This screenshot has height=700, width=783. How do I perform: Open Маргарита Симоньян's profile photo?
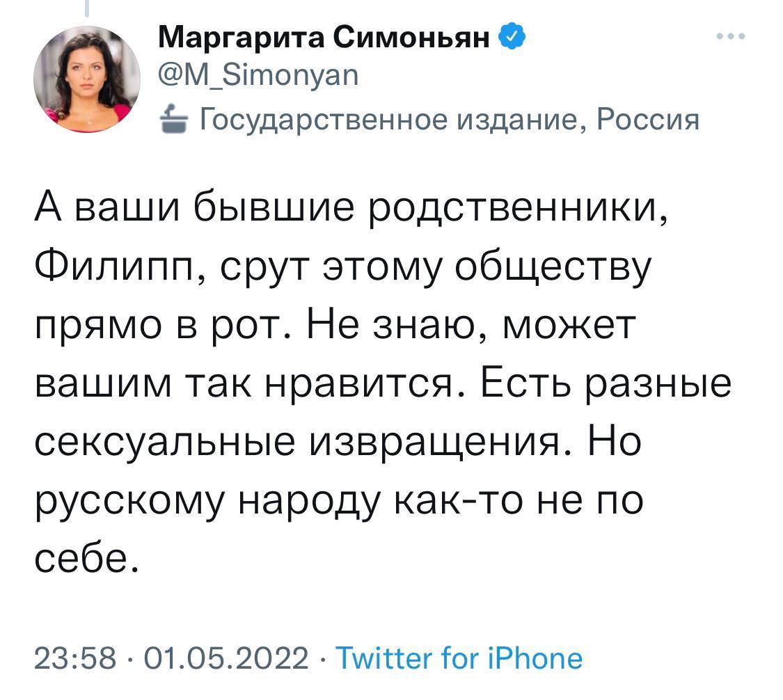click(88, 79)
